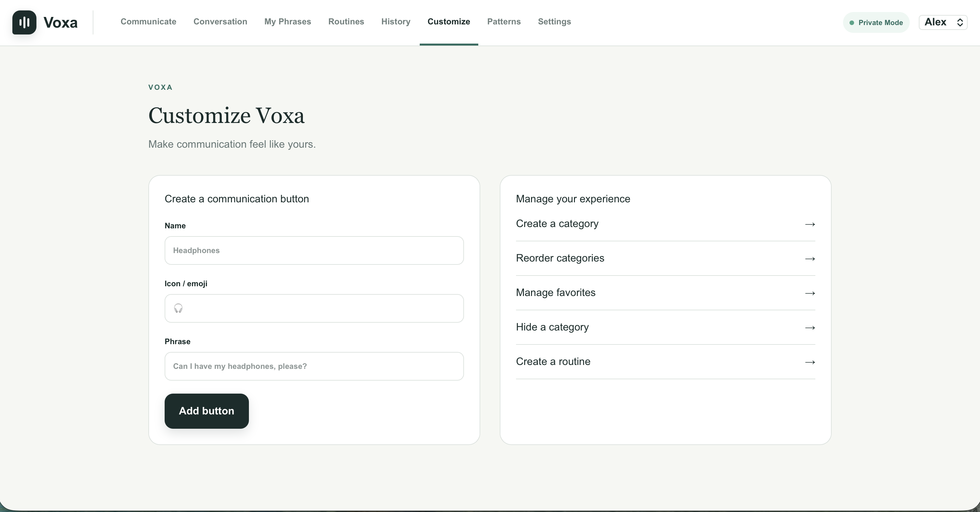Click the Voxa logo icon
Viewport: 980px width, 512px height.
[x=24, y=22]
